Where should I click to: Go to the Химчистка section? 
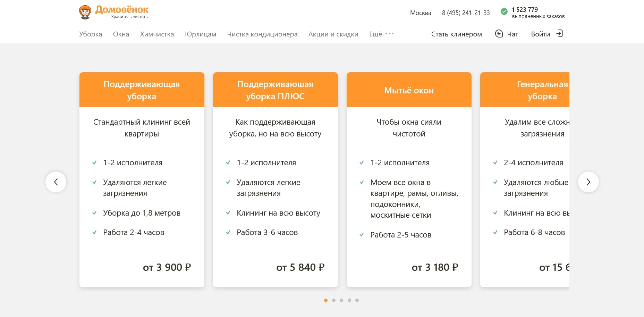[x=157, y=34]
